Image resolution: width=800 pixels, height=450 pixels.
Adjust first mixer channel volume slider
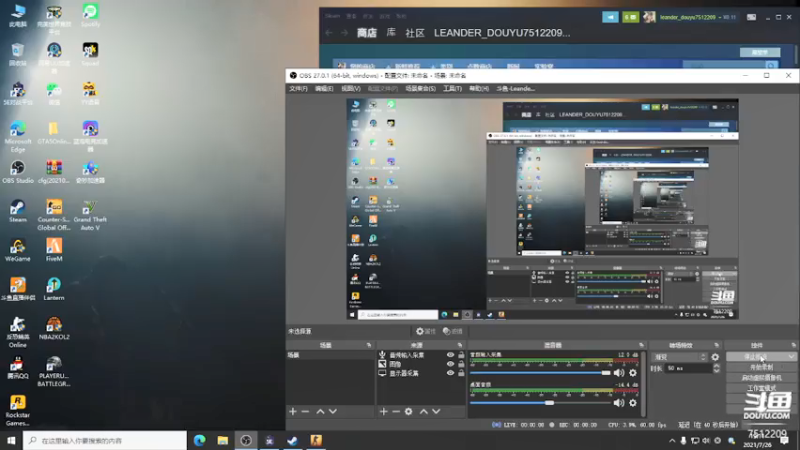click(540, 373)
